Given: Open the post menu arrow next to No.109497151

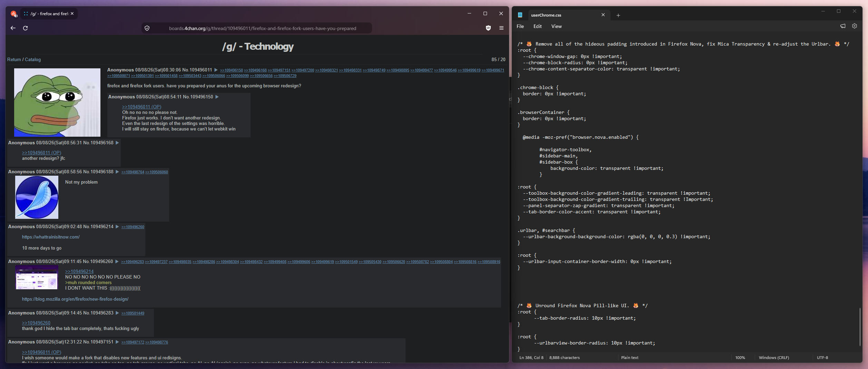Looking at the screenshot, I should [117, 342].
